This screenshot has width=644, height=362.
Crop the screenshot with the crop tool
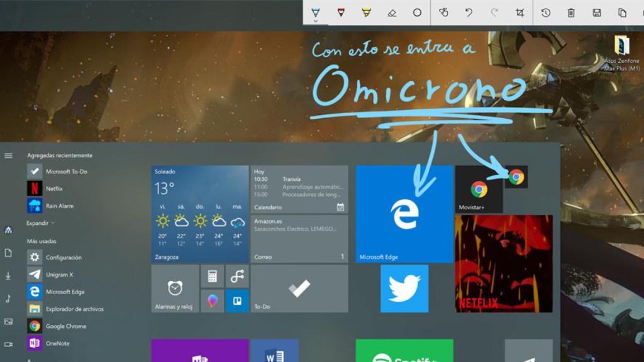[x=519, y=11]
